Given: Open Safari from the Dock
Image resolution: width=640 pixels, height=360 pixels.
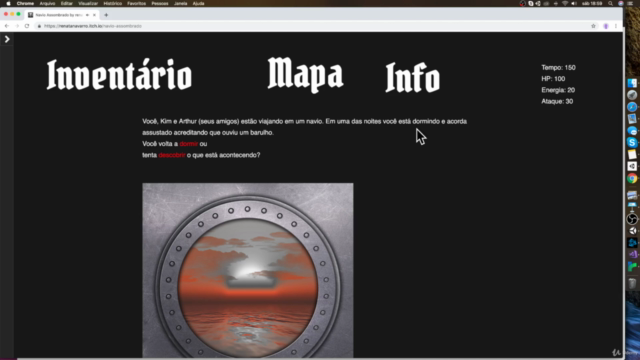Looking at the screenshot, I should click(x=632, y=107).
